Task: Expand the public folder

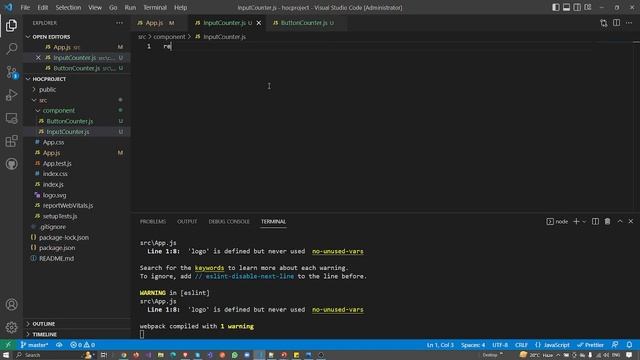Action: coord(77,89)
